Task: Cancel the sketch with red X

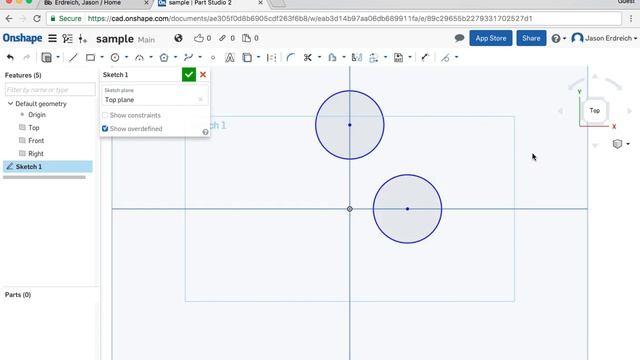Action: click(203, 75)
